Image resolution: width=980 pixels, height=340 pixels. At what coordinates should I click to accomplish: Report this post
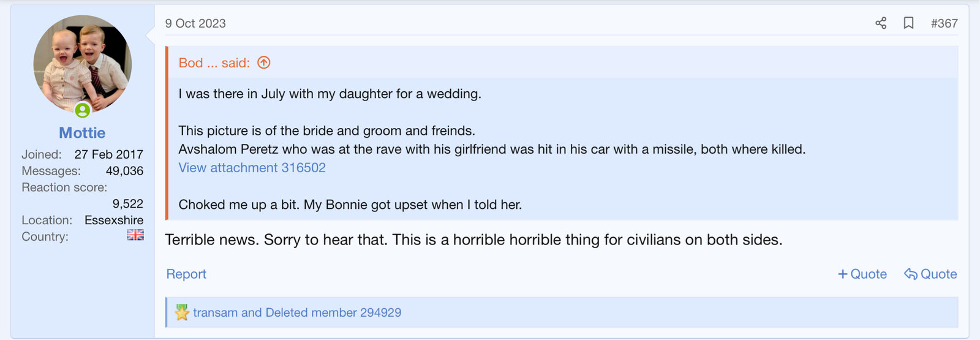pos(186,274)
